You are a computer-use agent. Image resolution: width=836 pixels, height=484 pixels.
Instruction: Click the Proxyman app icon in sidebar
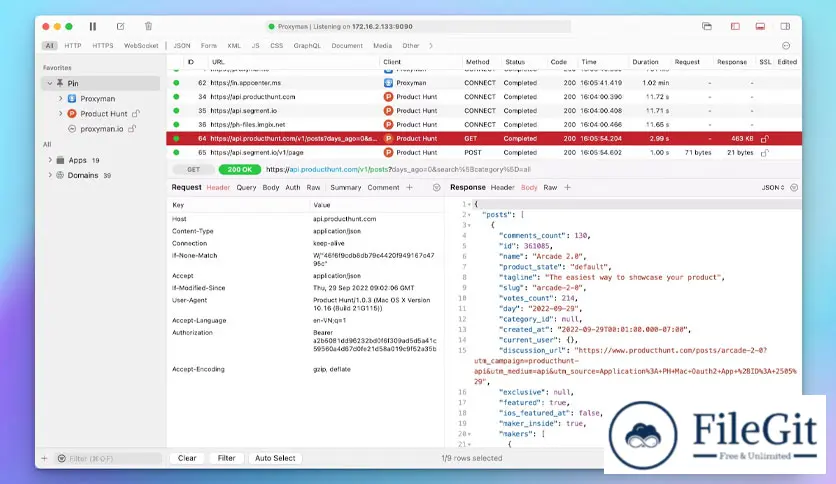point(72,99)
